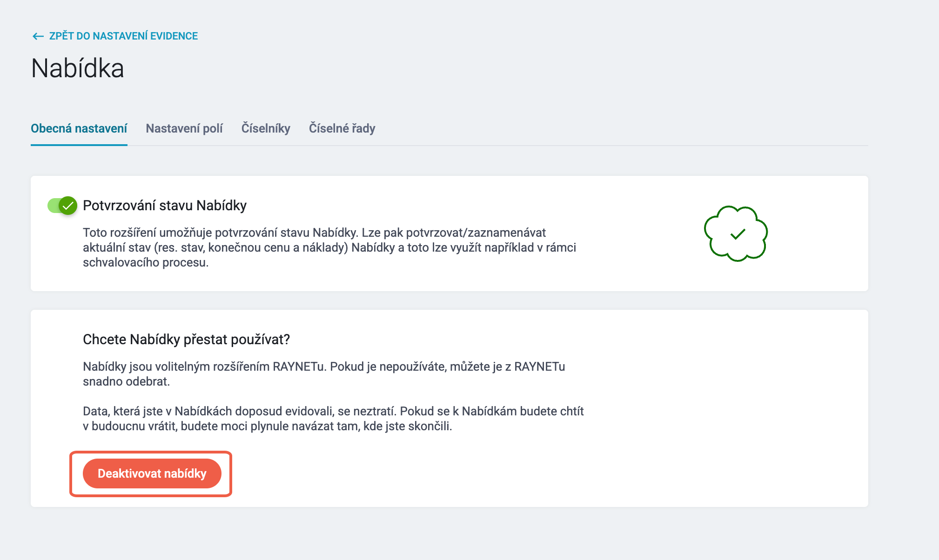Image resolution: width=939 pixels, height=560 pixels.
Task: Select the Číselníky tab
Action: (x=266, y=128)
